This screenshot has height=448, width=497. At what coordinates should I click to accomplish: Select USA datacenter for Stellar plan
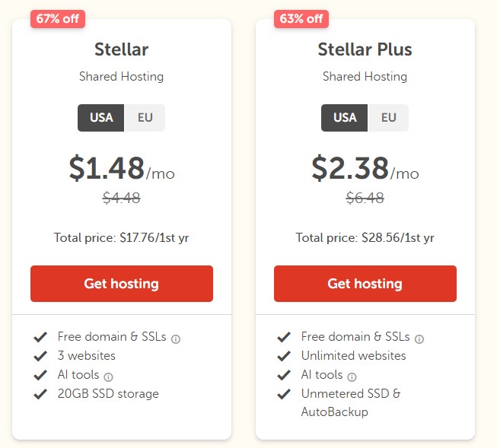click(101, 118)
